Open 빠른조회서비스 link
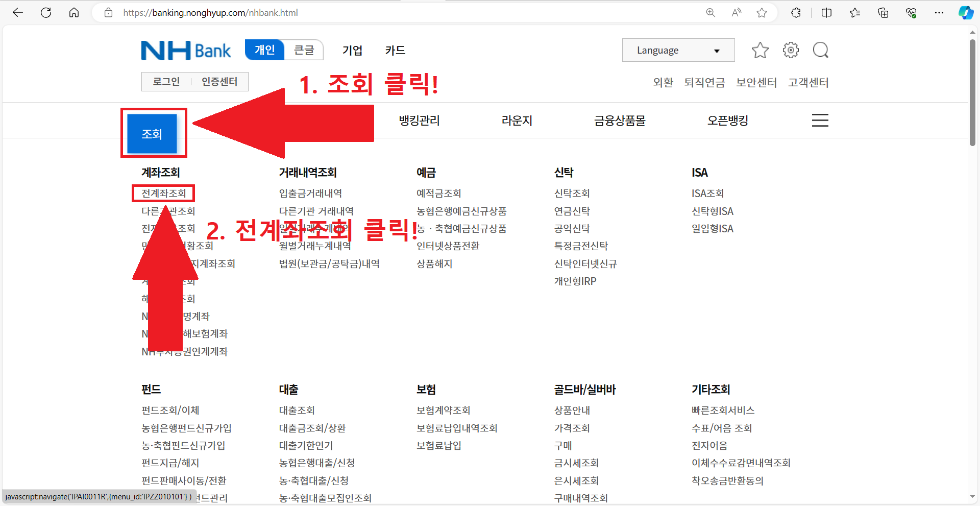The height and width of the screenshot is (506, 980). (723, 411)
